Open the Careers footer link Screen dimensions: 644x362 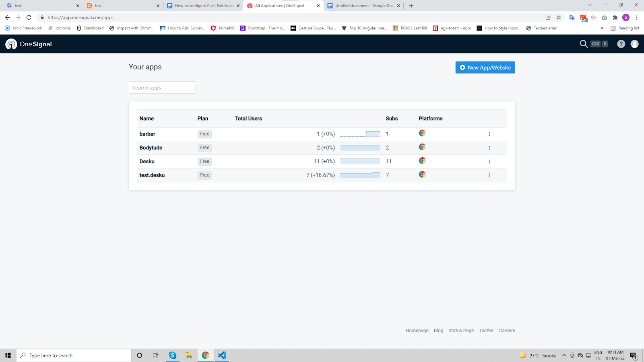pos(507,331)
